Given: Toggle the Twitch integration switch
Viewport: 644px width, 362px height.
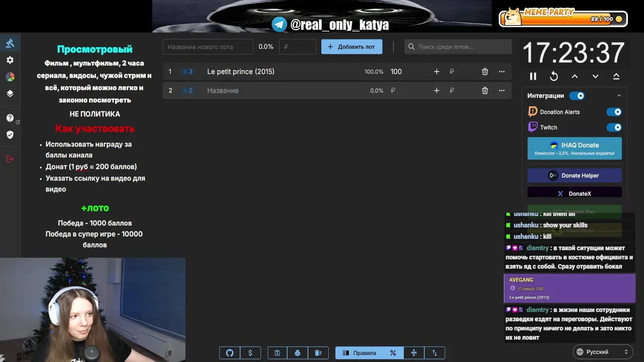Looking at the screenshot, I should pyautogui.click(x=614, y=127).
